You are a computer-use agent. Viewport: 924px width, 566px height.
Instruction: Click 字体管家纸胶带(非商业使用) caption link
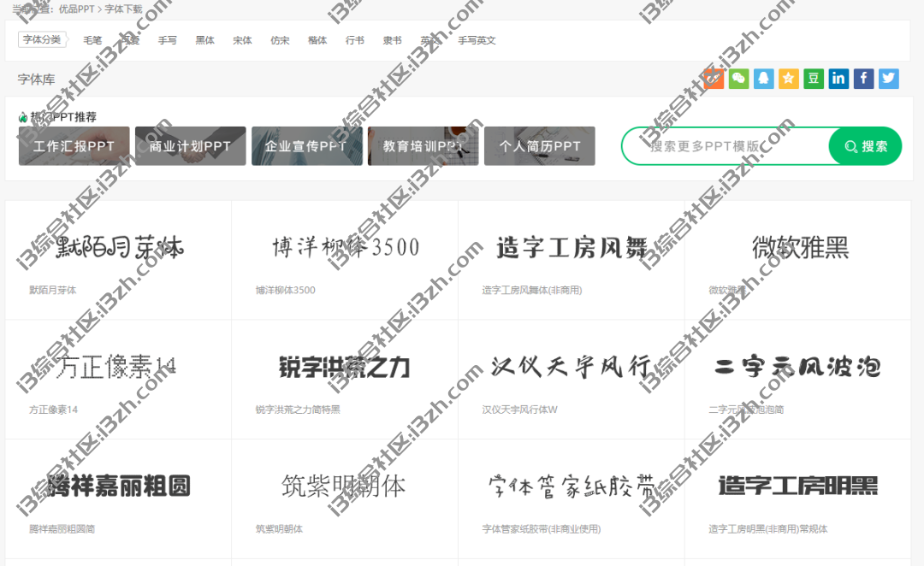point(542,529)
